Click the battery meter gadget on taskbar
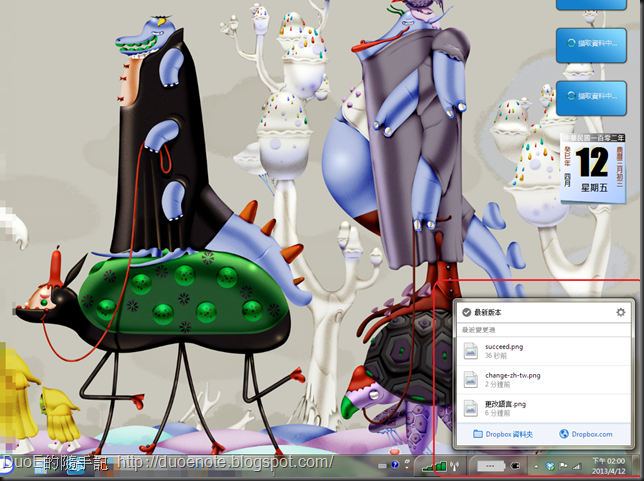This screenshot has height=481, width=644. [491, 466]
